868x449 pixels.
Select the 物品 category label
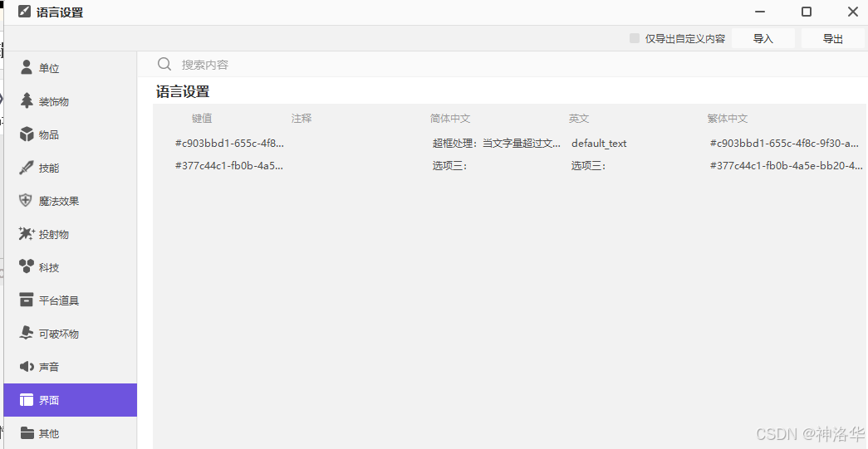49,135
